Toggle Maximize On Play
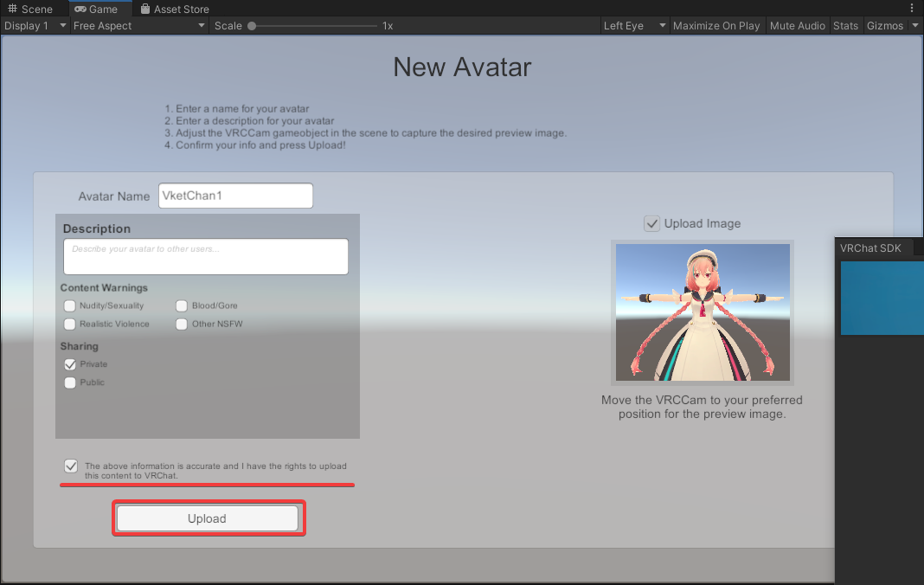The width and height of the screenshot is (924, 585). click(x=715, y=26)
